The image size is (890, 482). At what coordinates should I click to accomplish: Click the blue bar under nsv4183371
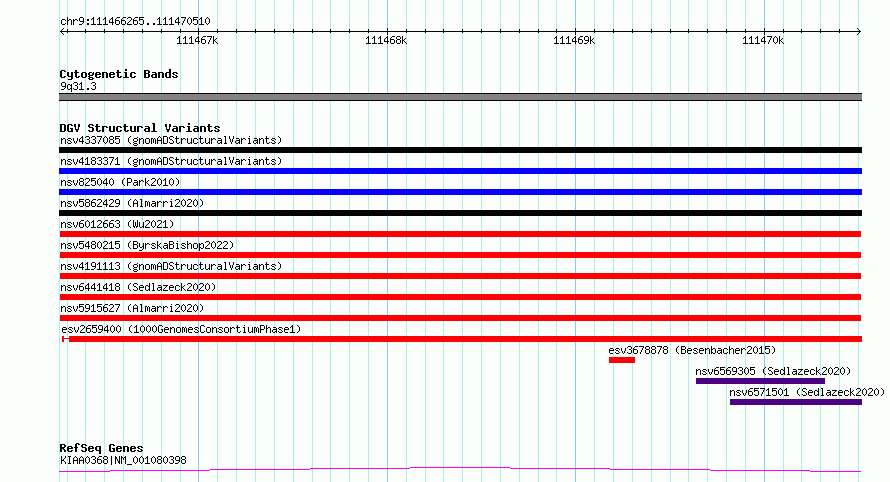[460, 171]
